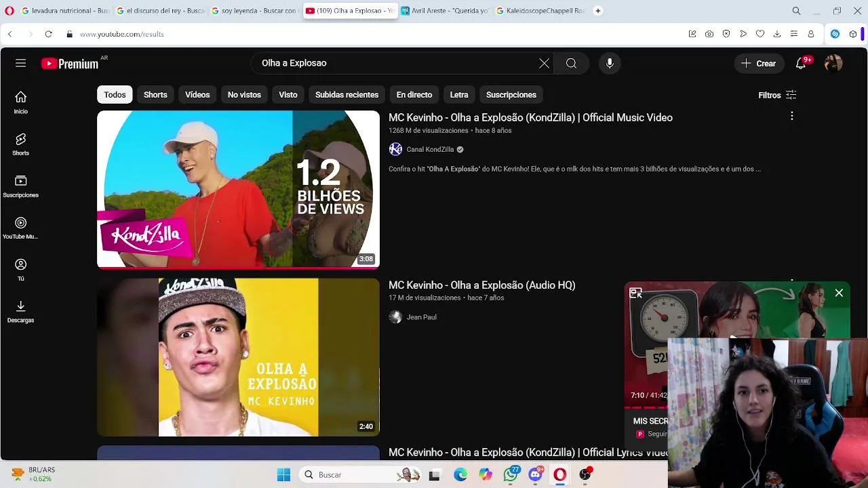Open a new browser tab
The height and width of the screenshot is (488, 868).
[x=597, y=11]
